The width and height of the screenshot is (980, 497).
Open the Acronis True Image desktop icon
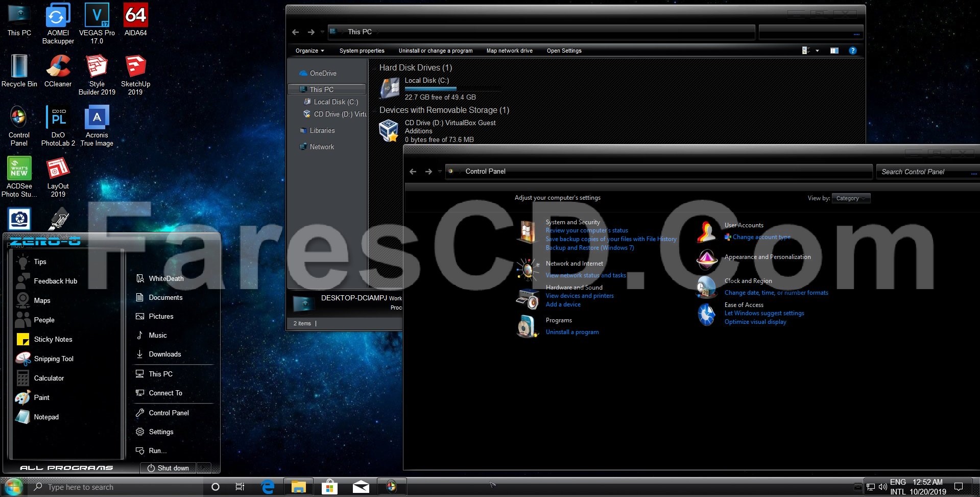[x=97, y=126]
